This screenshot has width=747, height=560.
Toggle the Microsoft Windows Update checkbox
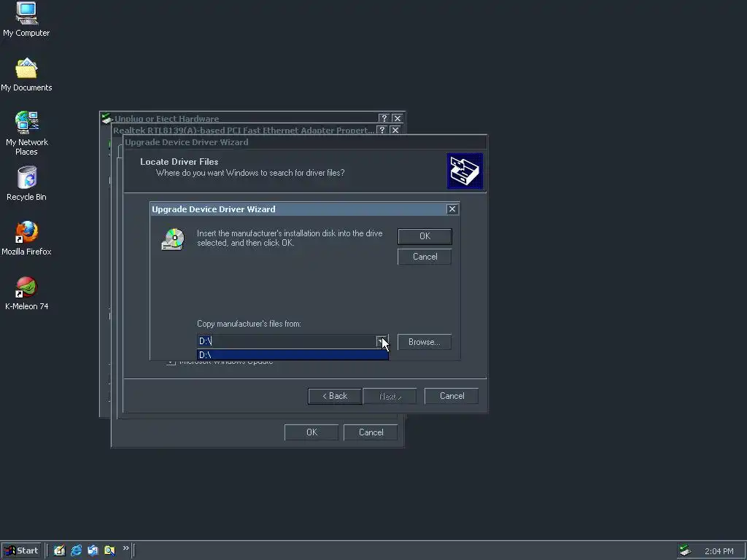(171, 362)
